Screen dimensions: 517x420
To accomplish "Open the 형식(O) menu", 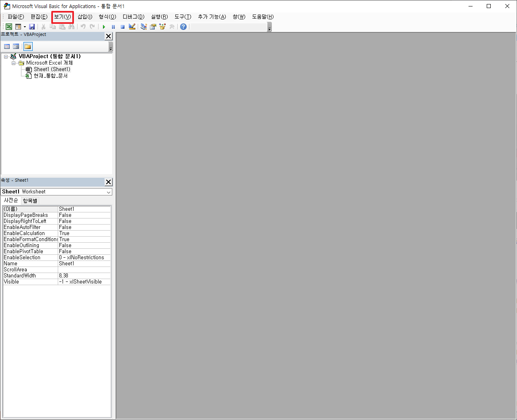I will (107, 17).
